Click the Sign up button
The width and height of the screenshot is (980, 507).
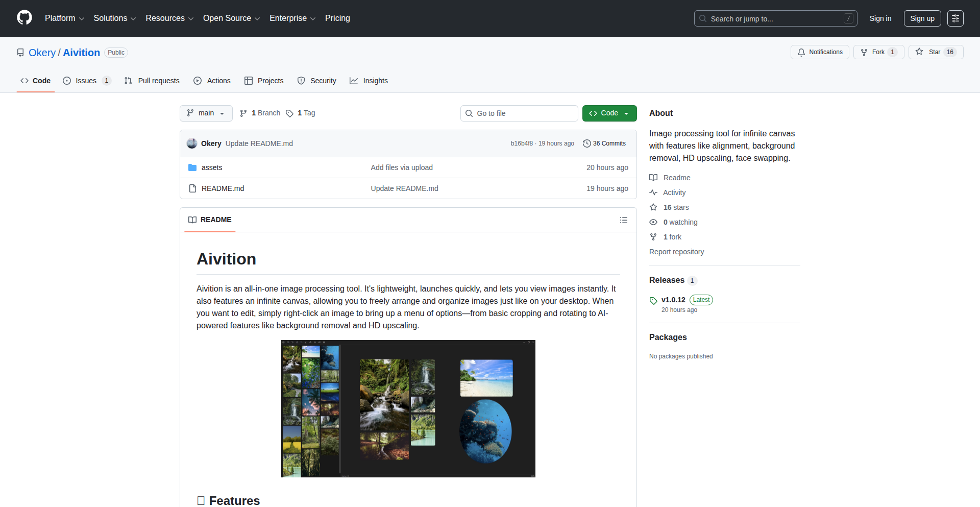click(922, 18)
